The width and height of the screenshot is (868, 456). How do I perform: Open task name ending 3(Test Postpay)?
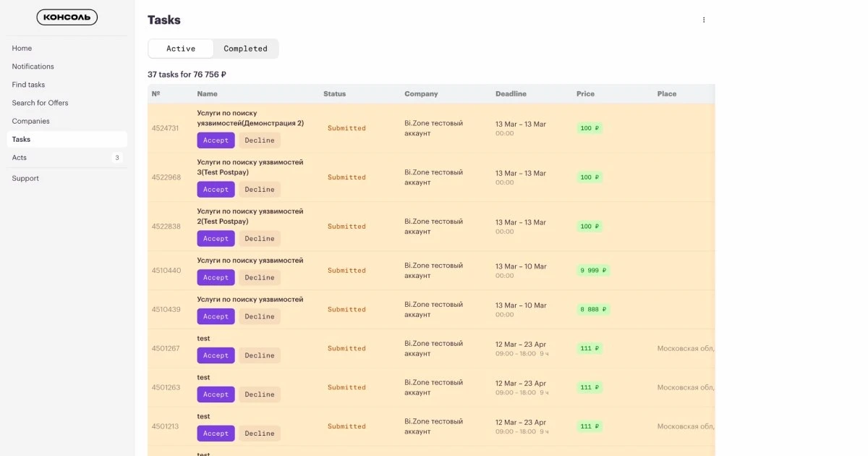coord(250,167)
